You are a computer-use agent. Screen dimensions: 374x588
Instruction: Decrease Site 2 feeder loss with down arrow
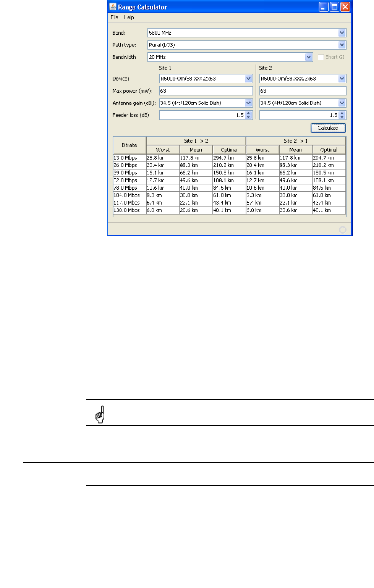(343, 117)
